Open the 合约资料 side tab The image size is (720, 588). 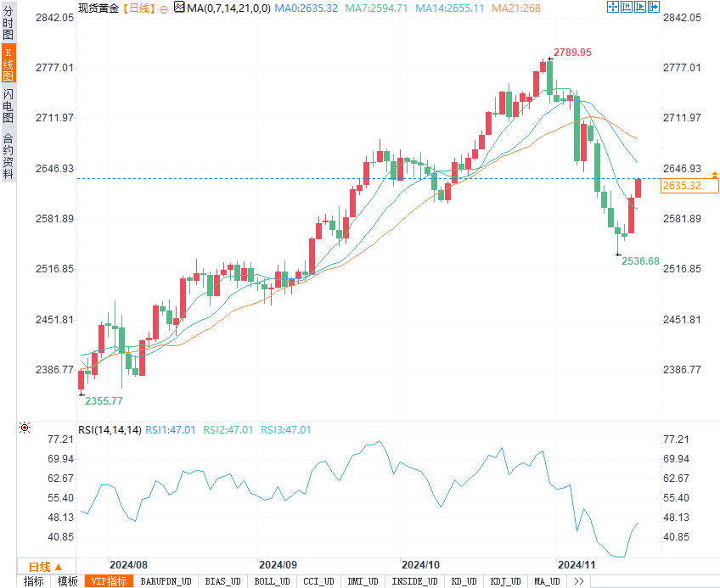pyautogui.click(x=8, y=155)
